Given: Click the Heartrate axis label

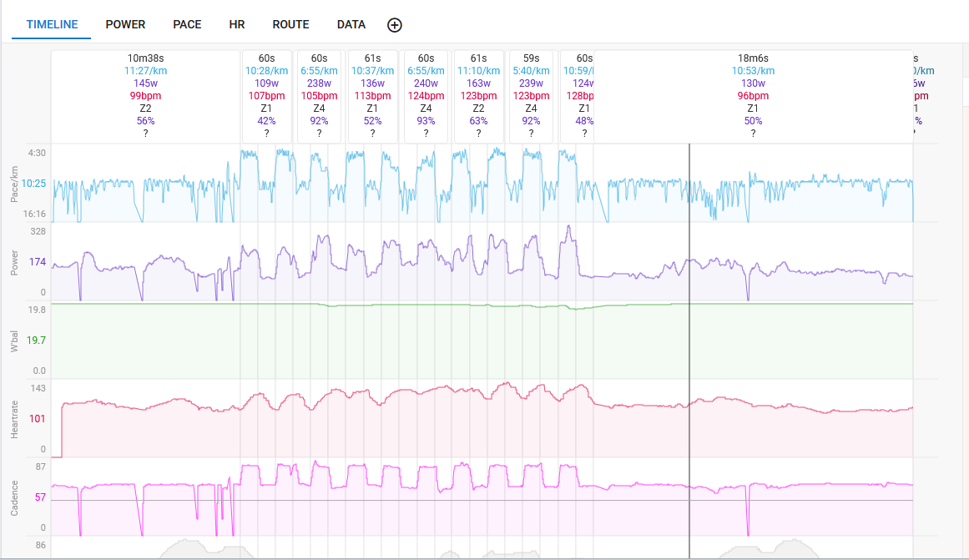Looking at the screenshot, I should 14,420.
